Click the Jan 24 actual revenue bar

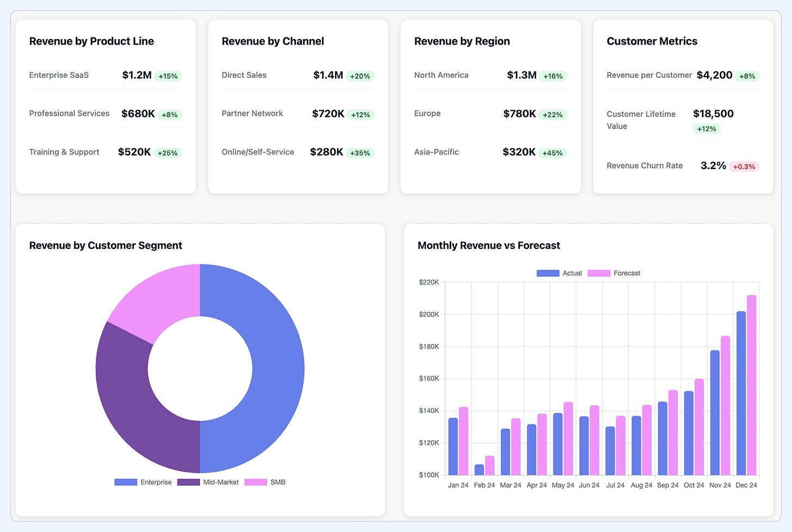[453, 446]
